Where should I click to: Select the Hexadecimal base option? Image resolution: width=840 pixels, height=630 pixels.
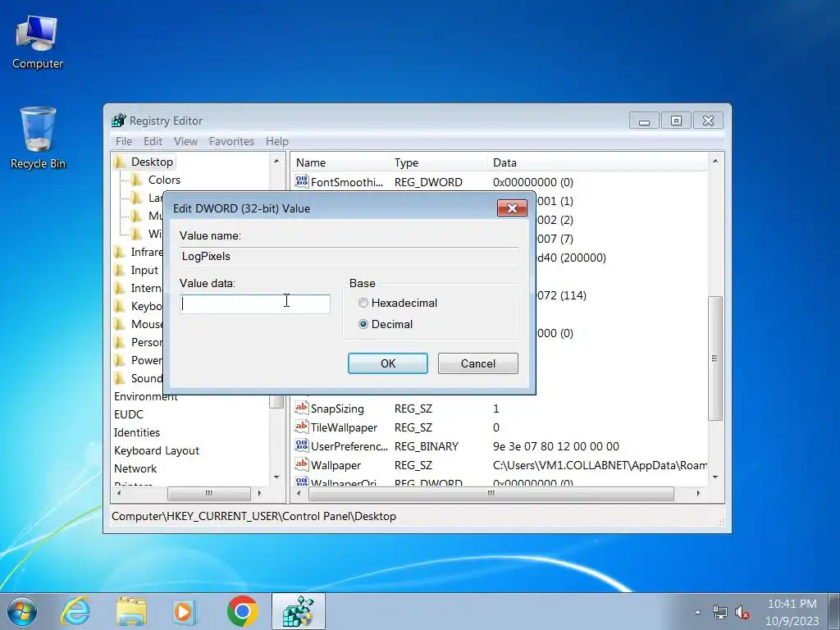(x=363, y=303)
